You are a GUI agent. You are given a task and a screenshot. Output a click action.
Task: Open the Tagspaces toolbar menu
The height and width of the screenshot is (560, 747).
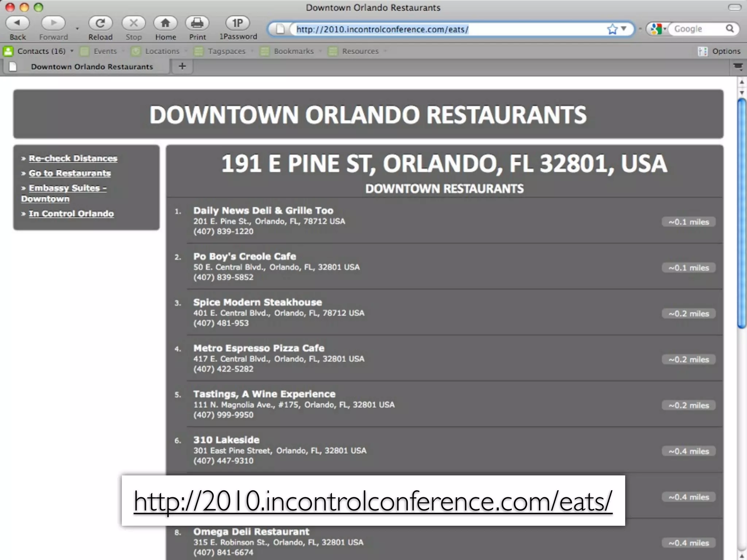click(x=227, y=51)
